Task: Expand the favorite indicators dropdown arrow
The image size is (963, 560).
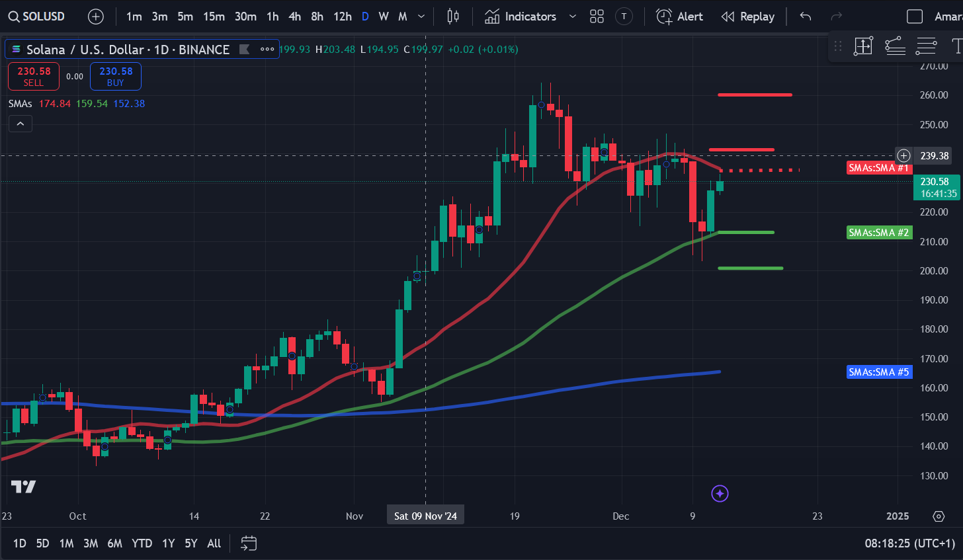Action: point(573,17)
